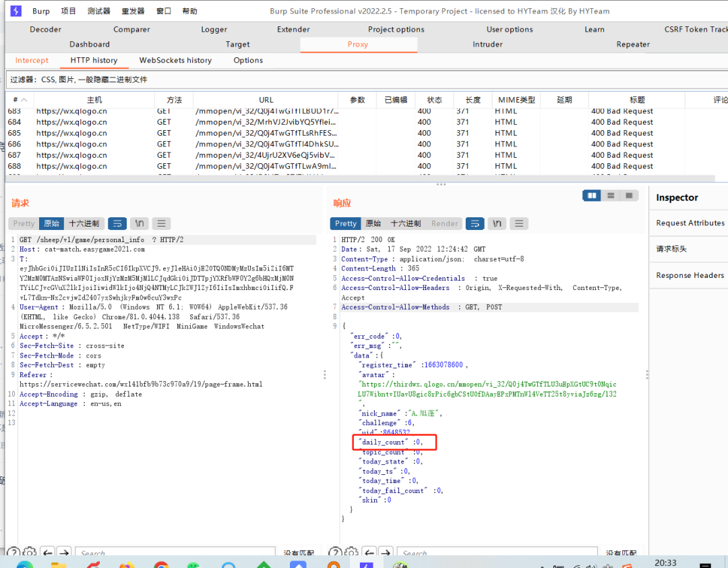Select the WebSockets history sub-tab
Screen dimensions: 728x568
175,61
